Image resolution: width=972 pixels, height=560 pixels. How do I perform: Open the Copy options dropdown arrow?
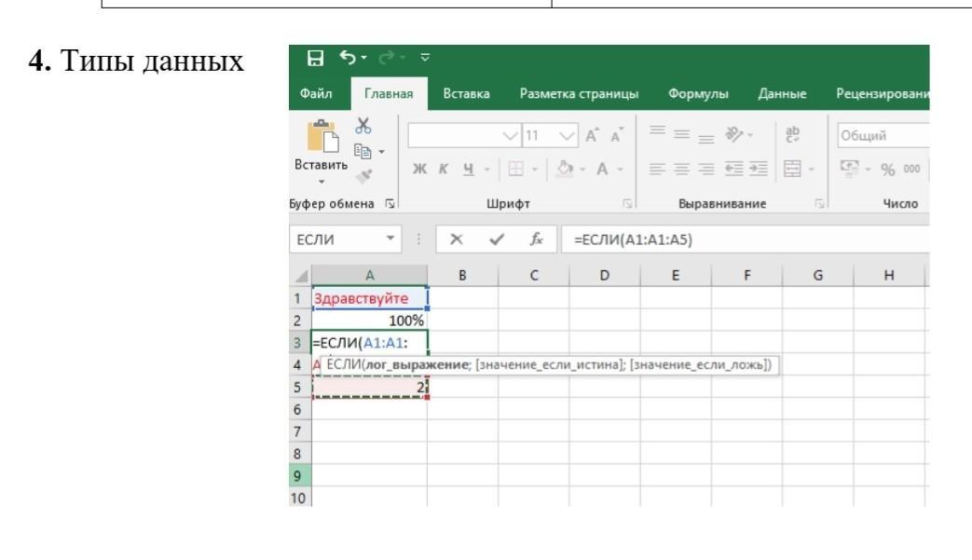[x=381, y=152]
